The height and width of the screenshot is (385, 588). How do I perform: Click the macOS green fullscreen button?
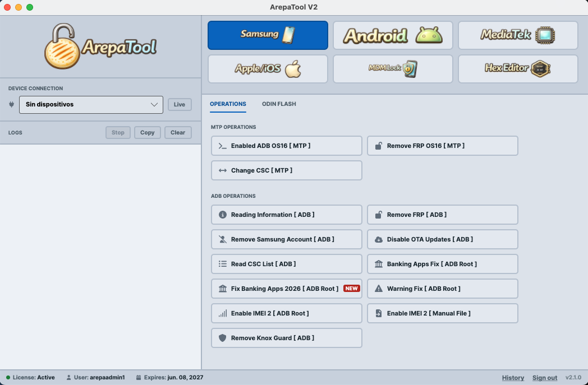tap(30, 7)
